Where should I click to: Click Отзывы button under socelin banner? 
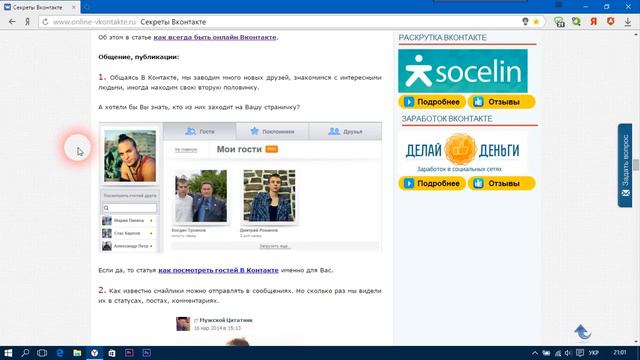pos(501,102)
